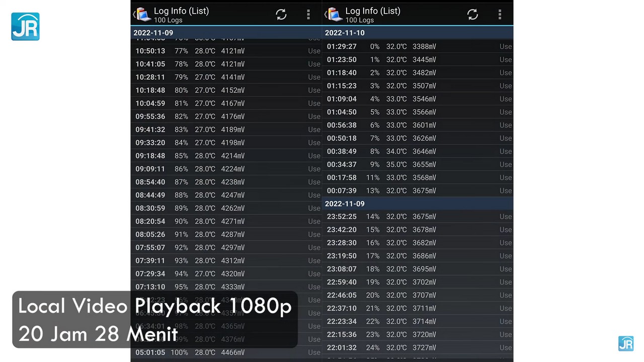This screenshot has width=644, height=362.
Task: Click "Use" status on the 09:33:20 row
Action: click(314, 143)
